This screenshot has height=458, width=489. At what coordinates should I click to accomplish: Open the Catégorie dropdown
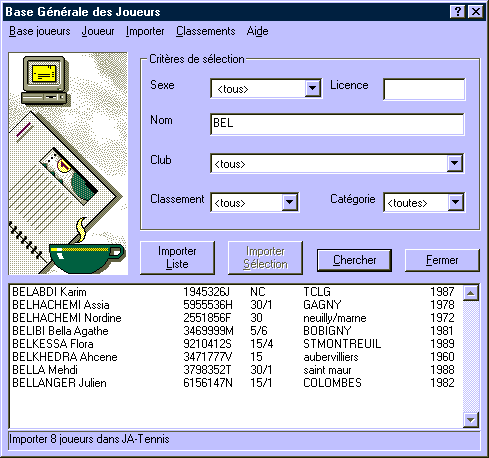point(455,202)
